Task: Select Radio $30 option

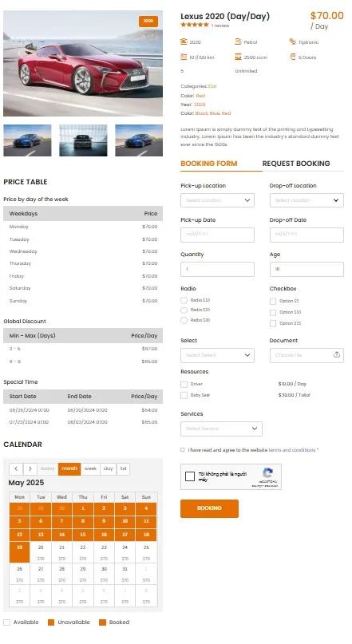Action: pyautogui.click(x=184, y=320)
